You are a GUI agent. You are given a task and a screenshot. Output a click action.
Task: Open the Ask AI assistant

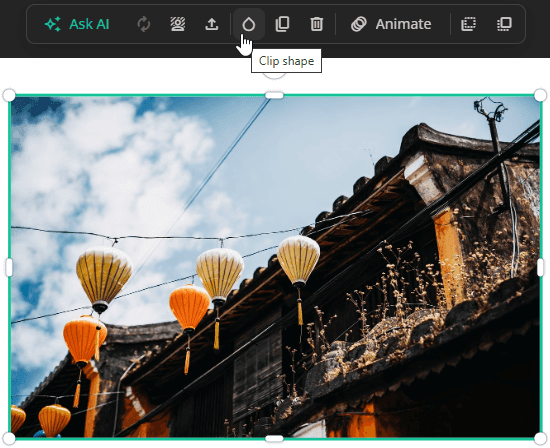(x=77, y=24)
